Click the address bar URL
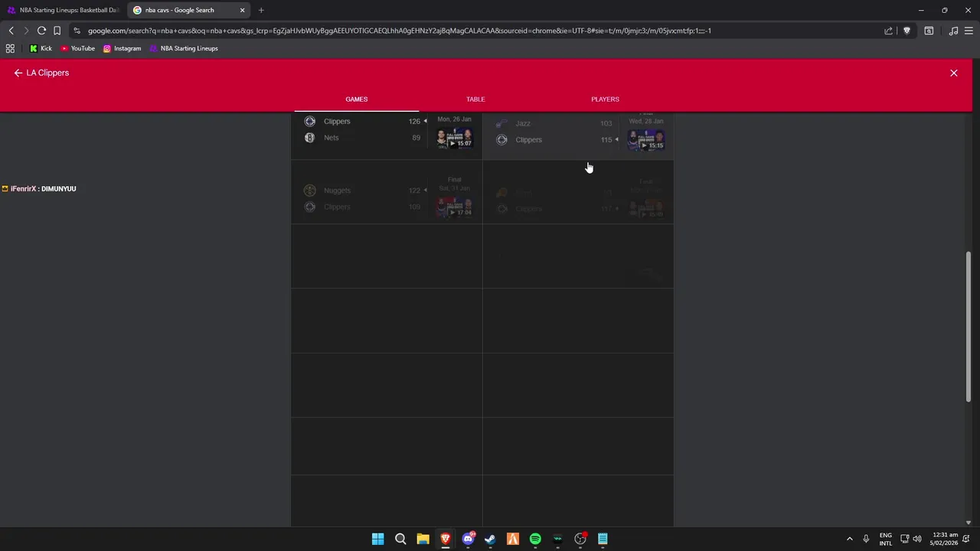The width and height of the screenshot is (980, 551). (399, 31)
